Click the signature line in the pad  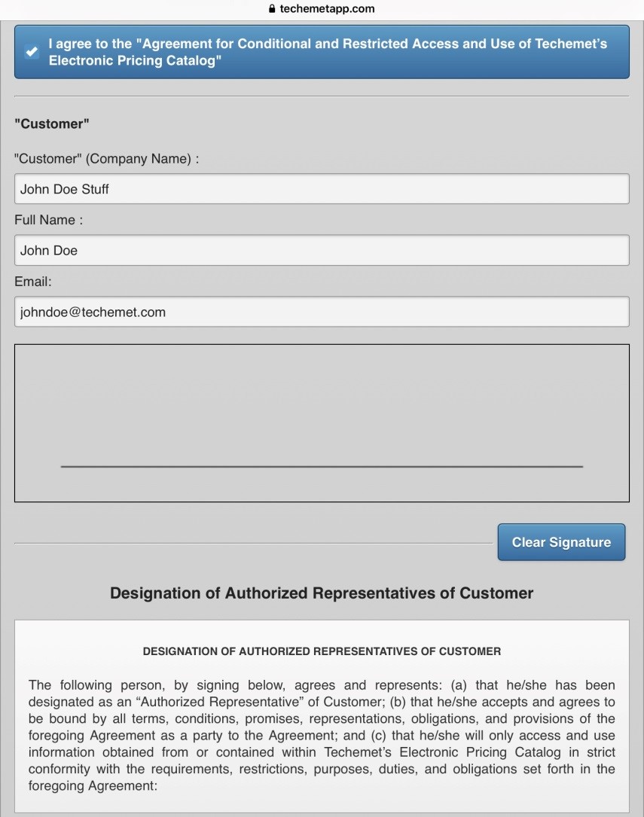pyautogui.click(x=322, y=467)
